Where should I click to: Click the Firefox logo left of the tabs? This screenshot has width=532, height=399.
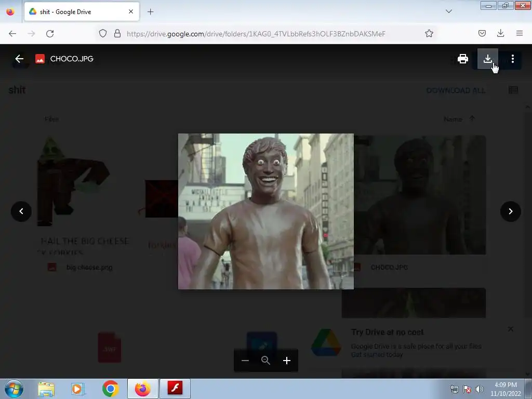[10, 11]
